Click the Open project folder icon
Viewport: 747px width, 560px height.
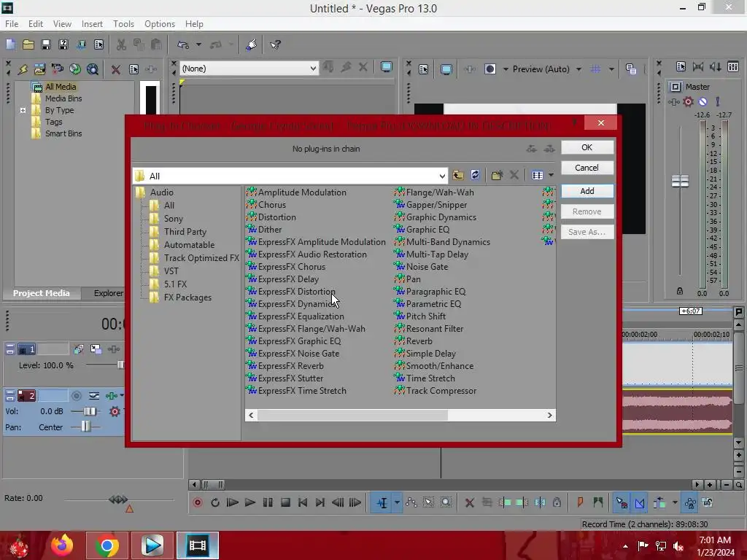click(28, 44)
